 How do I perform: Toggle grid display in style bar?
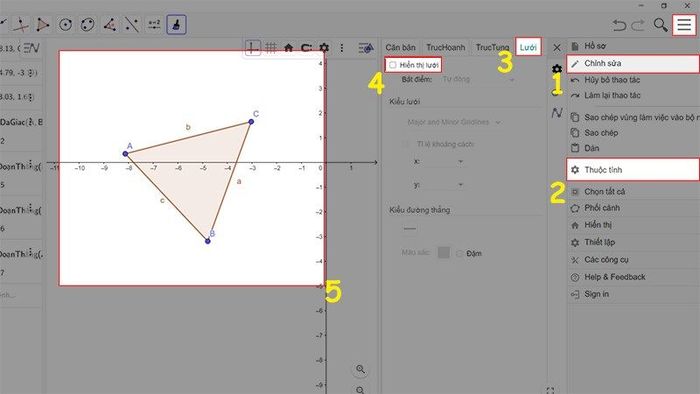(x=271, y=48)
